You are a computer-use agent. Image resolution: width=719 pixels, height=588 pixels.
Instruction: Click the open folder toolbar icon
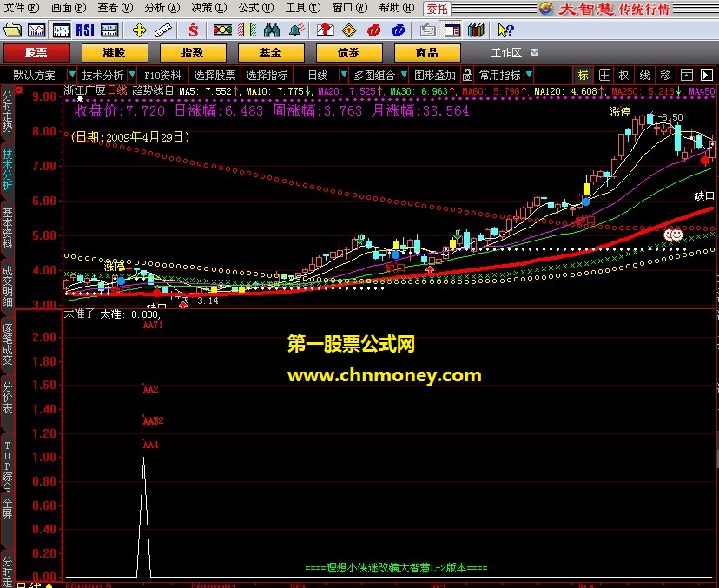(x=12, y=30)
